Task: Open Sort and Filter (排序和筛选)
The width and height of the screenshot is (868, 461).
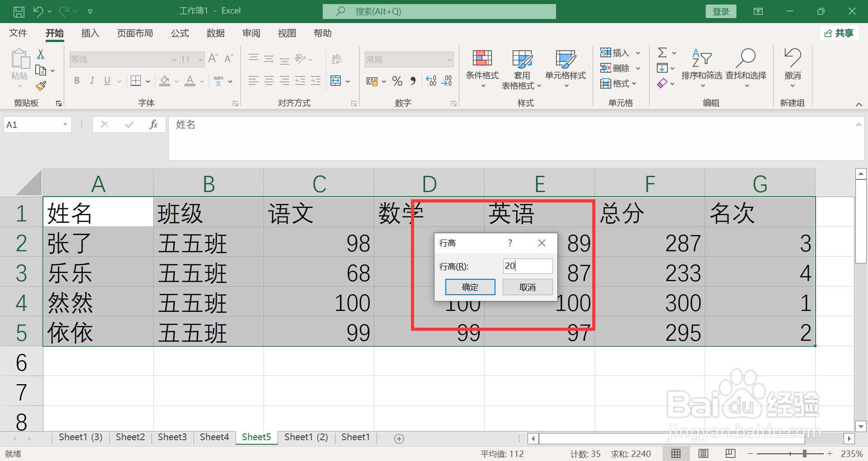Action: pos(702,69)
